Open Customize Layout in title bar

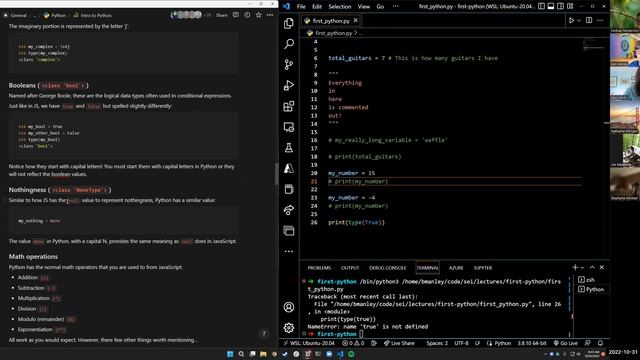(x=570, y=6)
